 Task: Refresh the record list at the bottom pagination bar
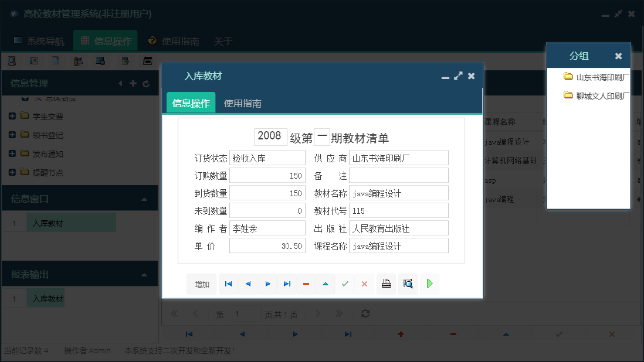(x=365, y=313)
